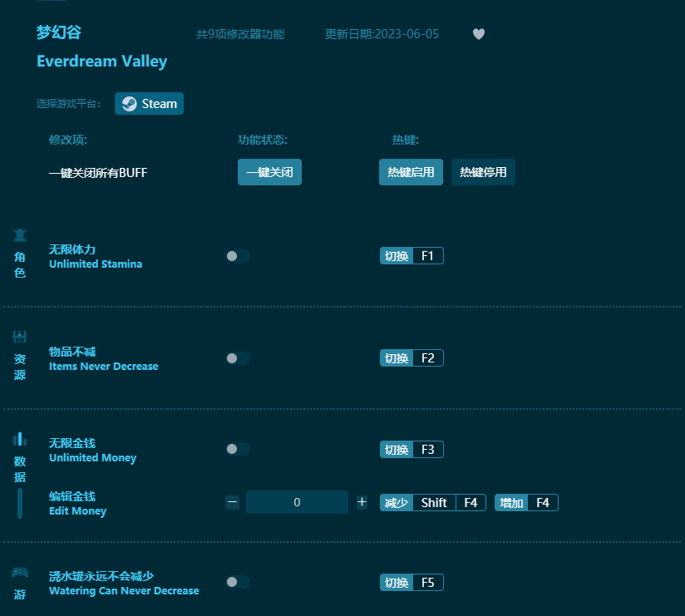Click the F3 hotkey for Unlimited Money

coord(411,450)
